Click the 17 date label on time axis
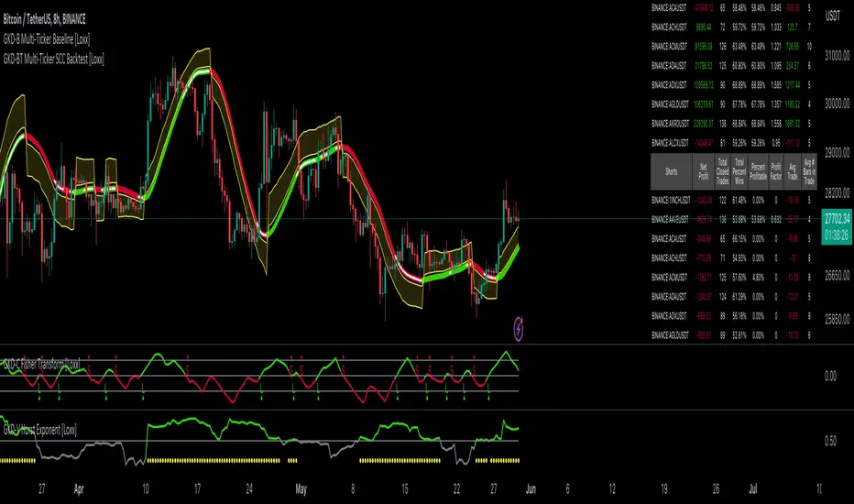Viewport: 854px width, 504px height. (197, 489)
